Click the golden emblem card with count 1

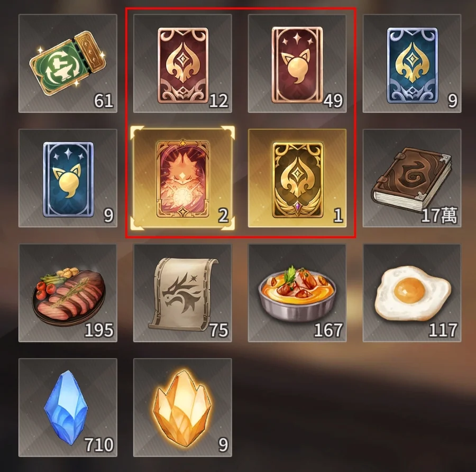point(297,178)
